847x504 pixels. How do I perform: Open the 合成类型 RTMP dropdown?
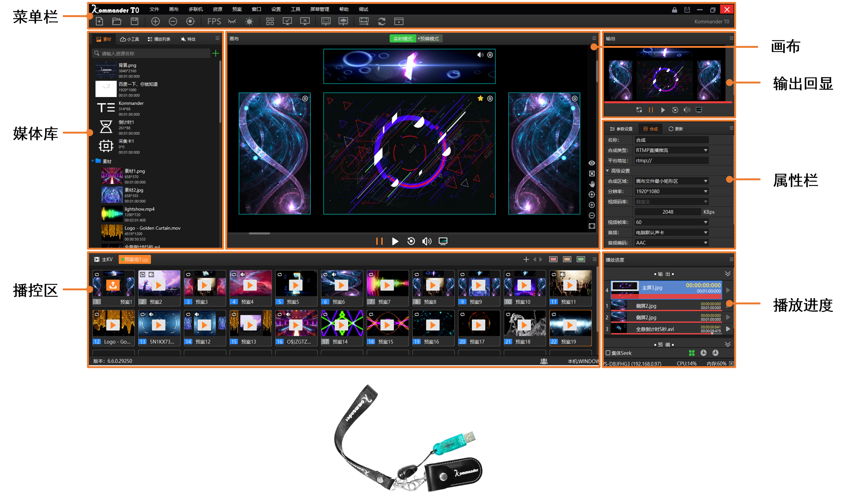pyautogui.click(x=671, y=150)
